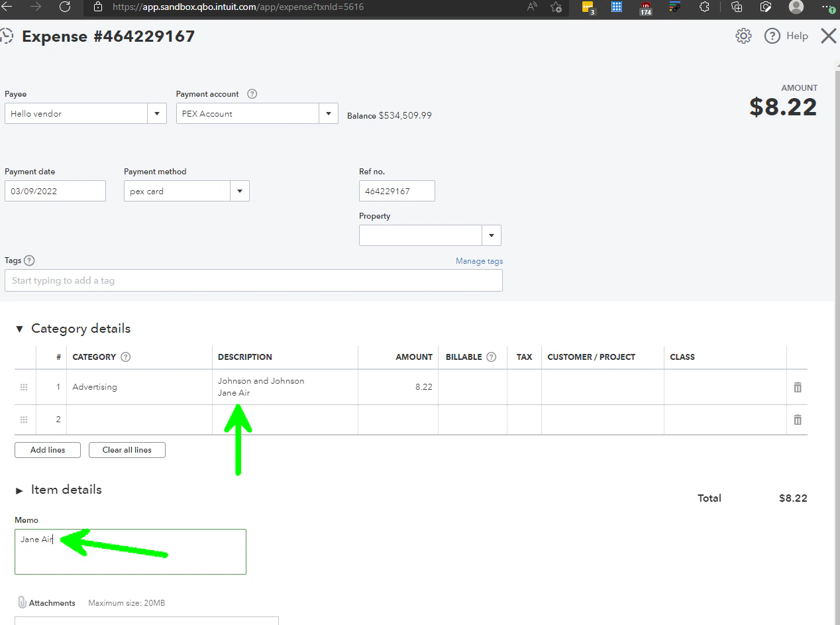Add page to favorites star icon
The height and width of the screenshot is (625, 840).
click(x=556, y=7)
